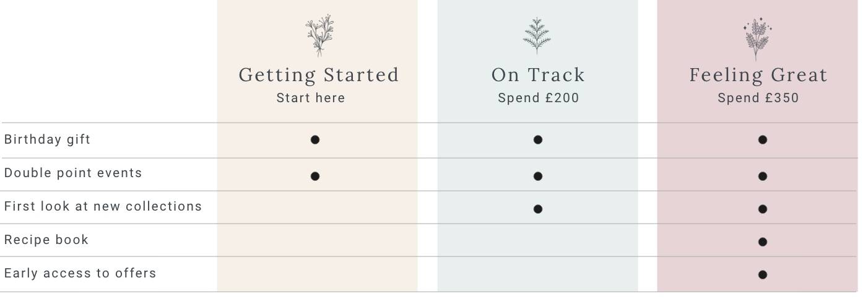Click the First look dot under On Track
The height and width of the screenshot is (301, 868).
pyautogui.click(x=538, y=209)
